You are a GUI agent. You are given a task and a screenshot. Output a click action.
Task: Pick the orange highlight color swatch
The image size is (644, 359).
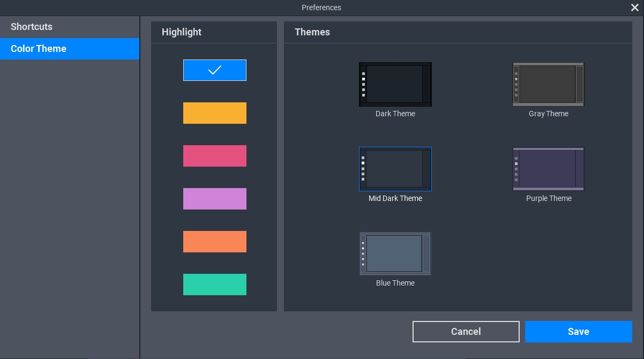point(214,242)
